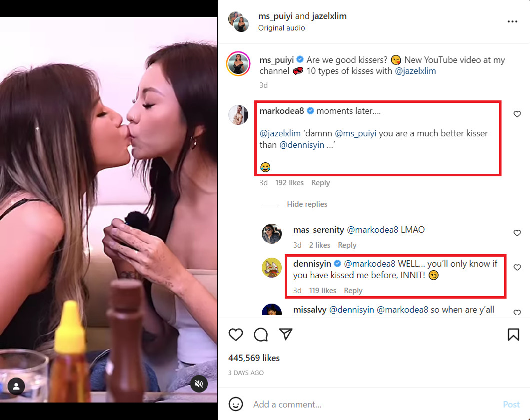Show tagged people on video
Screen dimensions: 530x420
pos(16,386)
